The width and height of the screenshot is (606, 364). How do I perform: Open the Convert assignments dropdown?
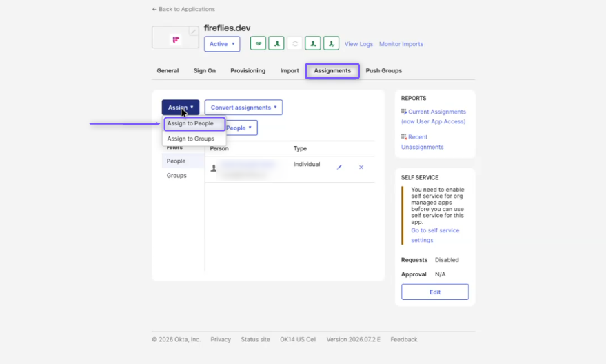(x=243, y=108)
